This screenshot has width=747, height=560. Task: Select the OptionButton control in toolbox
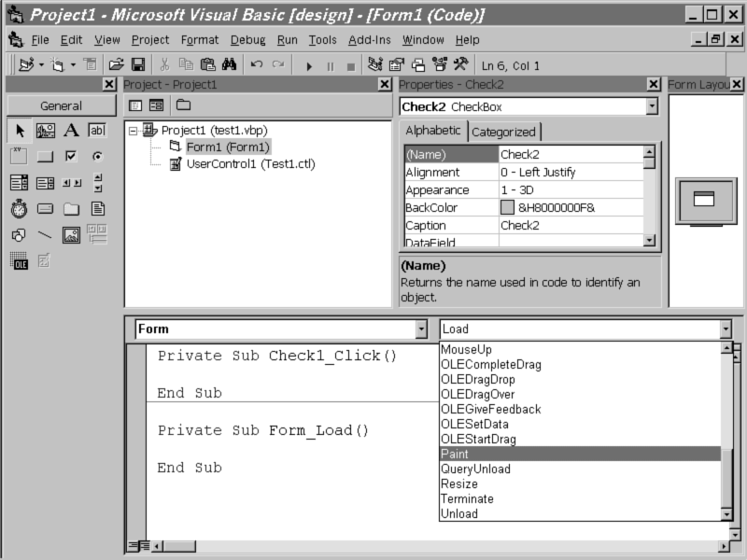pos(97,157)
